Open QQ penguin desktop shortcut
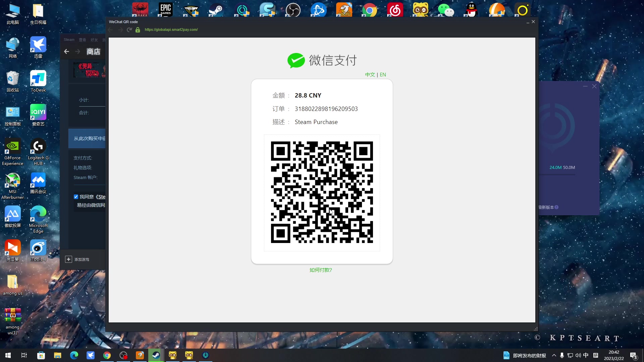 click(472, 9)
